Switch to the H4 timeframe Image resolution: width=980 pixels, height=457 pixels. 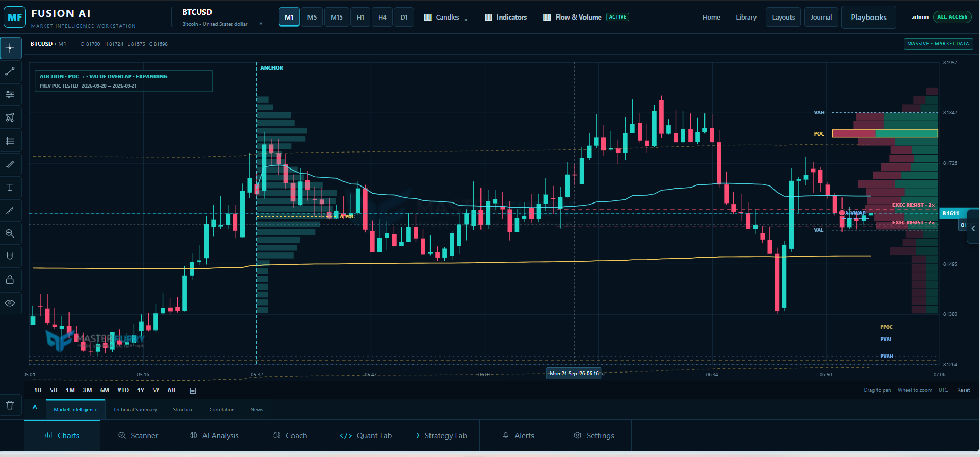click(x=382, y=18)
